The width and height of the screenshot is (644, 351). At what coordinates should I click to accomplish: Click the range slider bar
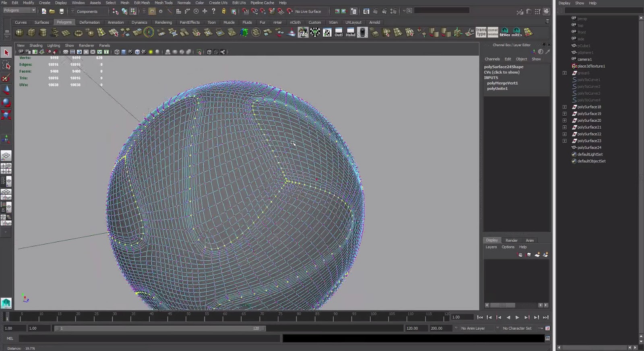(x=160, y=328)
